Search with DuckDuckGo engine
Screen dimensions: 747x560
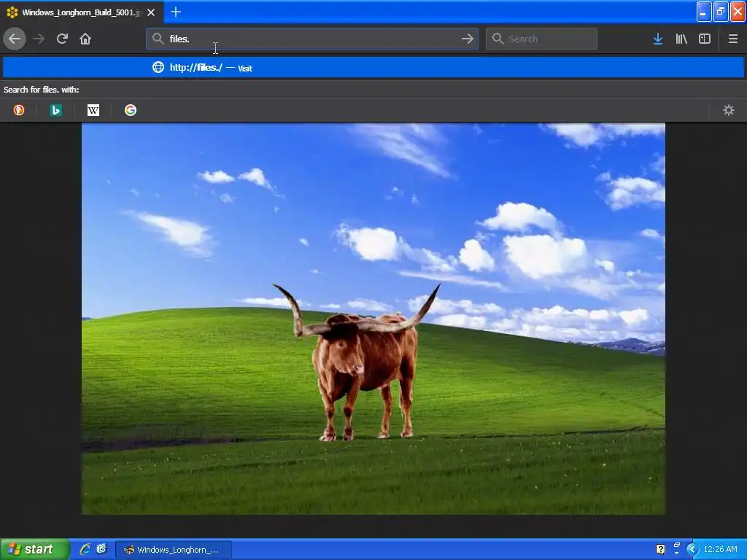tap(19, 111)
